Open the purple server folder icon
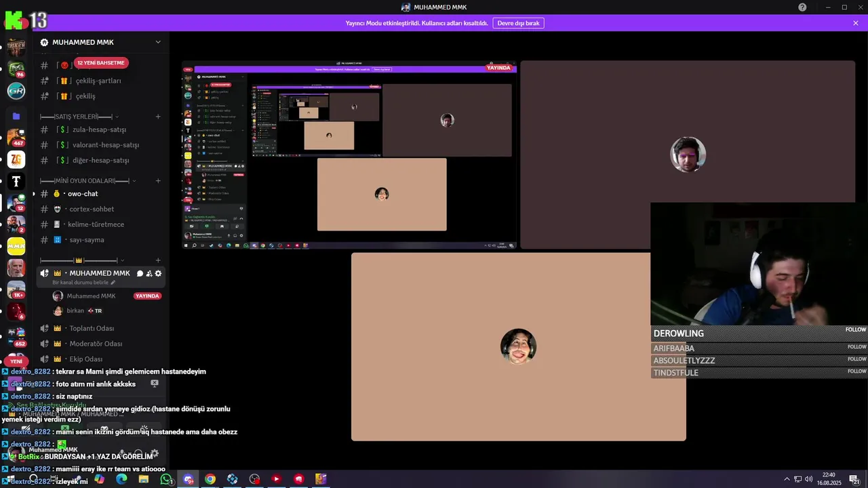 pos(16,116)
